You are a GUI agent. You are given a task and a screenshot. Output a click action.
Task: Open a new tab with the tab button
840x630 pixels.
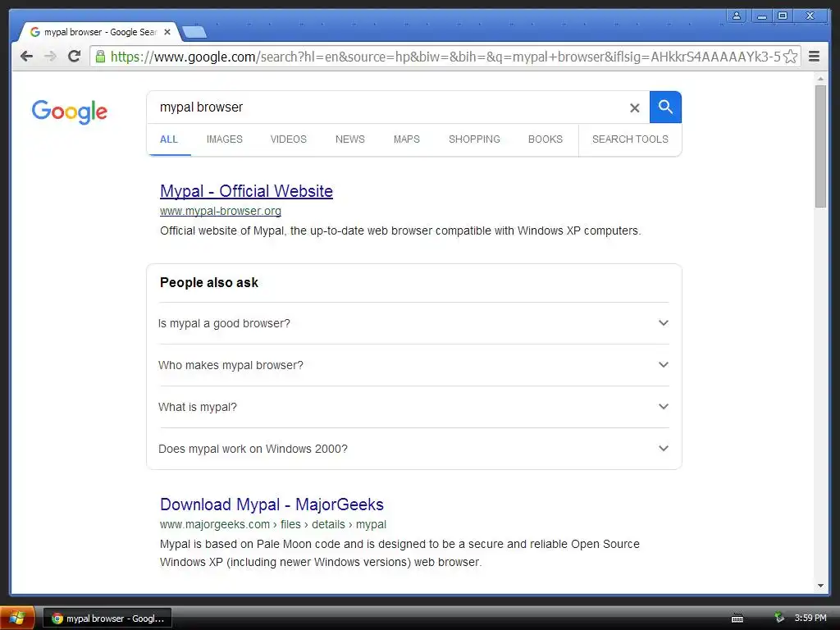tap(194, 33)
